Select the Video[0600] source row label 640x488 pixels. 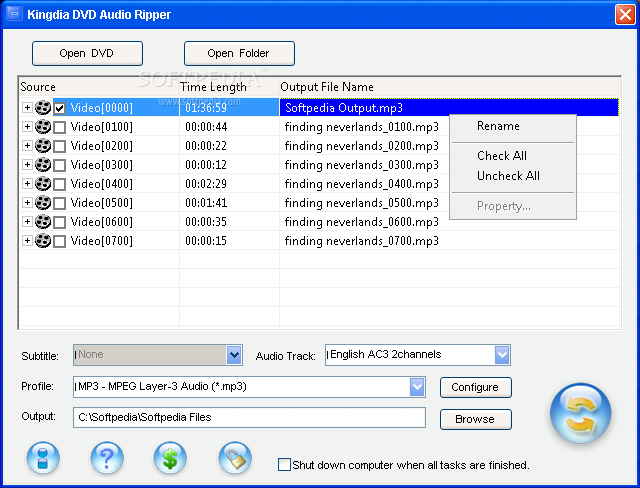click(102, 222)
